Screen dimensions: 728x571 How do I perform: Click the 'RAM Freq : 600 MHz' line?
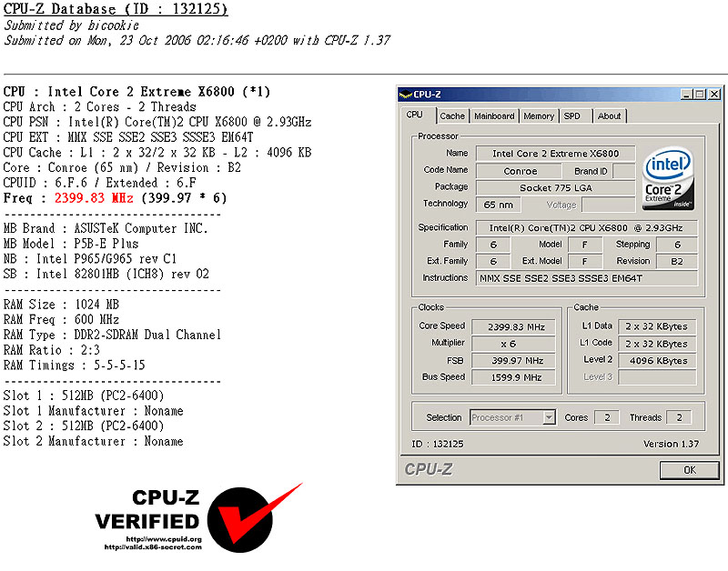click(61, 319)
